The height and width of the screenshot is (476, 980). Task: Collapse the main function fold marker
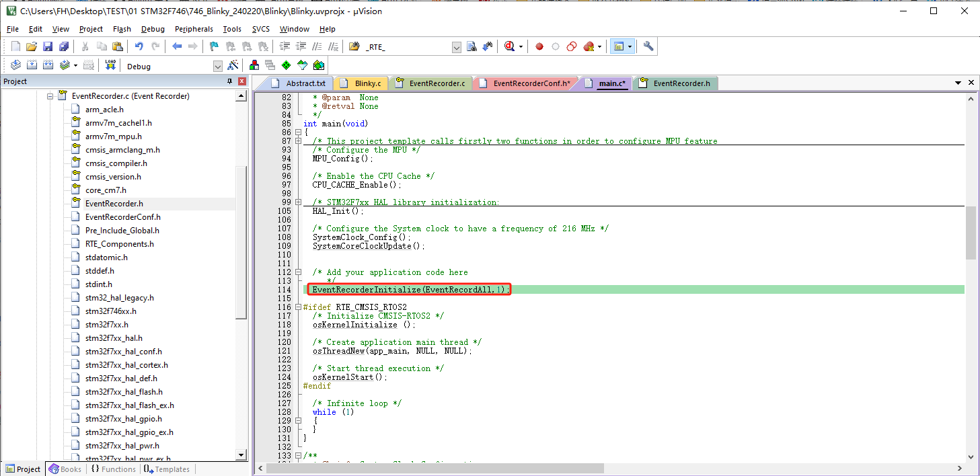click(x=298, y=132)
